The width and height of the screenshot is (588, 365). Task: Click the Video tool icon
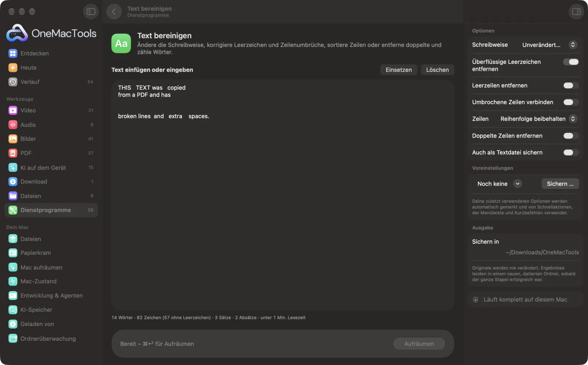click(13, 111)
